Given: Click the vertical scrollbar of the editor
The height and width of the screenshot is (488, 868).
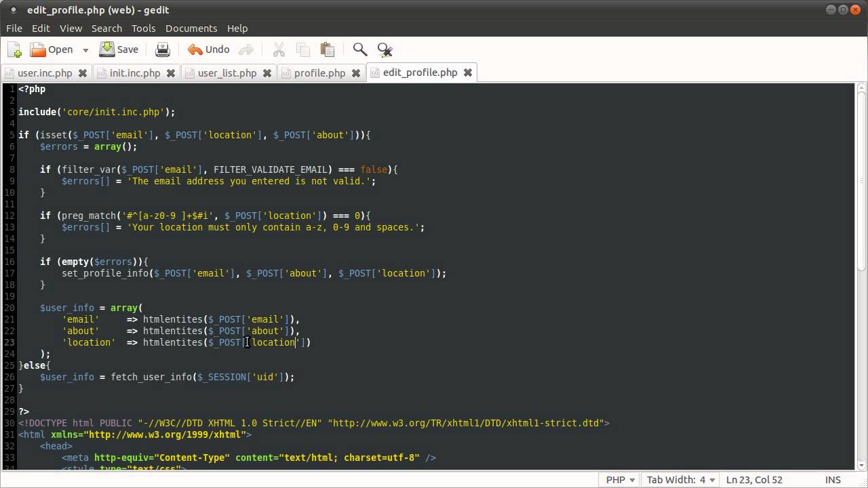Looking at the screenshot, I should (861, 277).
